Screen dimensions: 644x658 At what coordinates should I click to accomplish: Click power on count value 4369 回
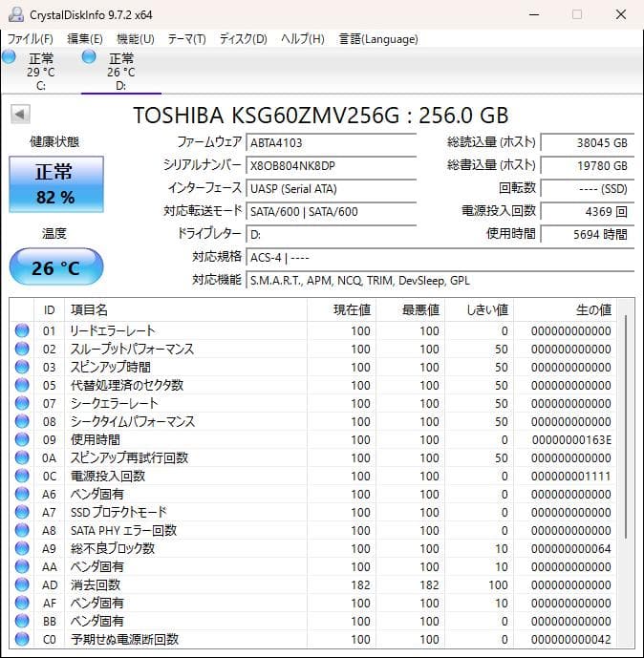pyautogui.click(x=588, y=211)
